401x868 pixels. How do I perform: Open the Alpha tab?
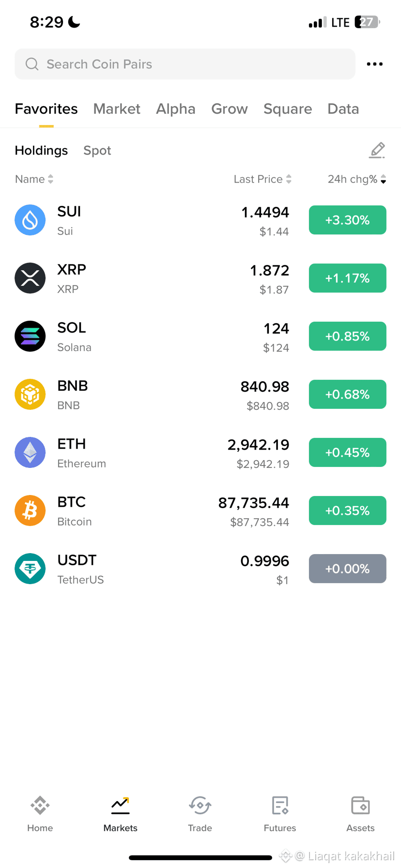tap(176, 109)
